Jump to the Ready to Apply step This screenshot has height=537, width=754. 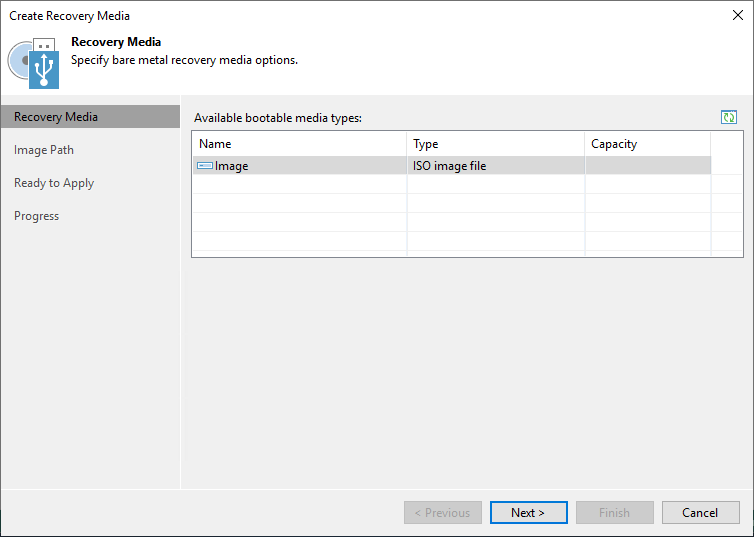pyautogui.click(x=54, y=183)
